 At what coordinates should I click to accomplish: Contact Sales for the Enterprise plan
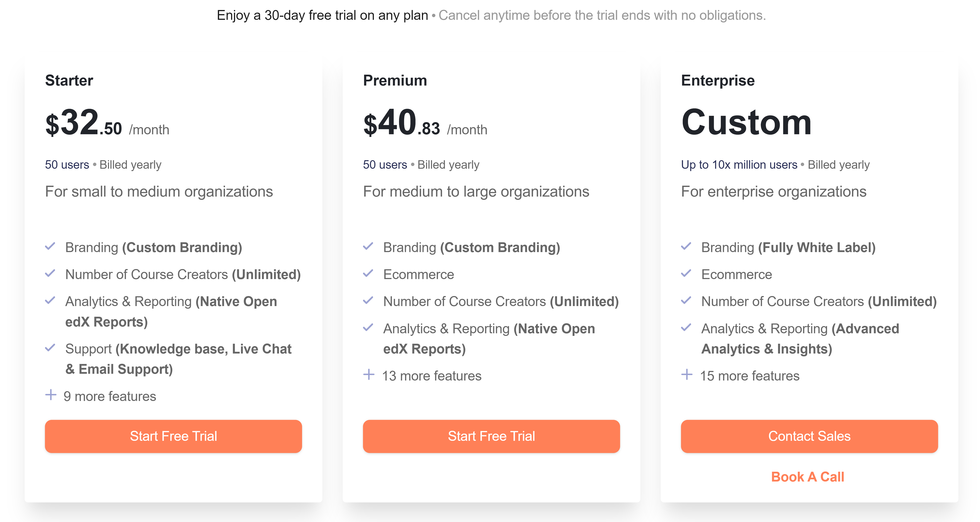click(x=810, y=436)
